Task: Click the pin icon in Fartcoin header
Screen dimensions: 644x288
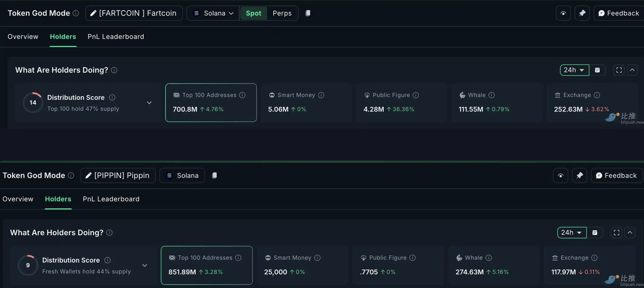Action: click(582, 13)
